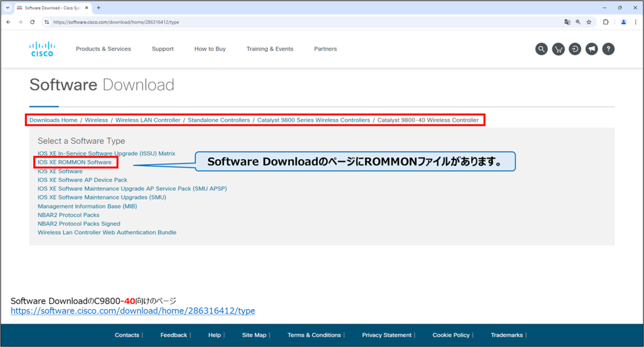Open the How to Buy menu
Screen dimensions: 644x347
point(210,49)
